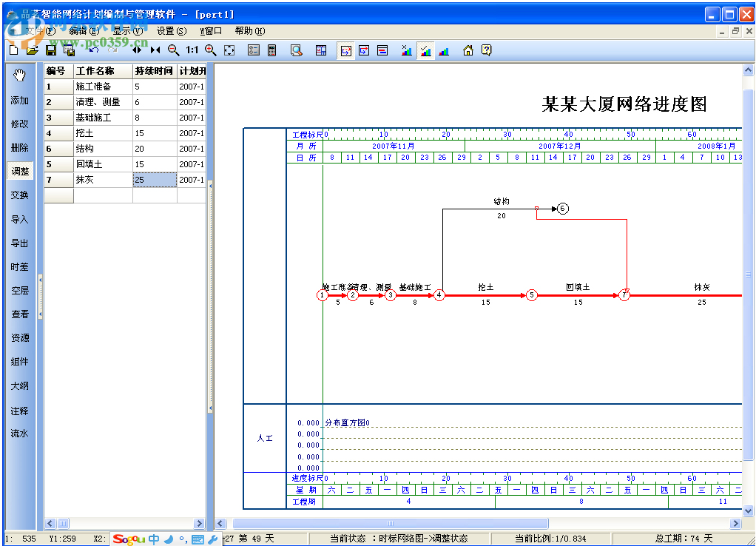This screenshot has width=756, height=546.
Task: Open the Help question mark icon
Action: pyautogui.click(x=487, y=50)
